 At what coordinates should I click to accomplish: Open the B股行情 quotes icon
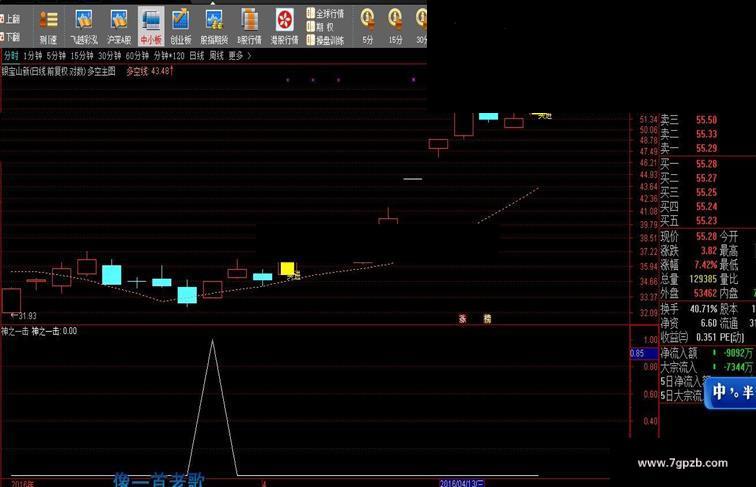[249, 26]
